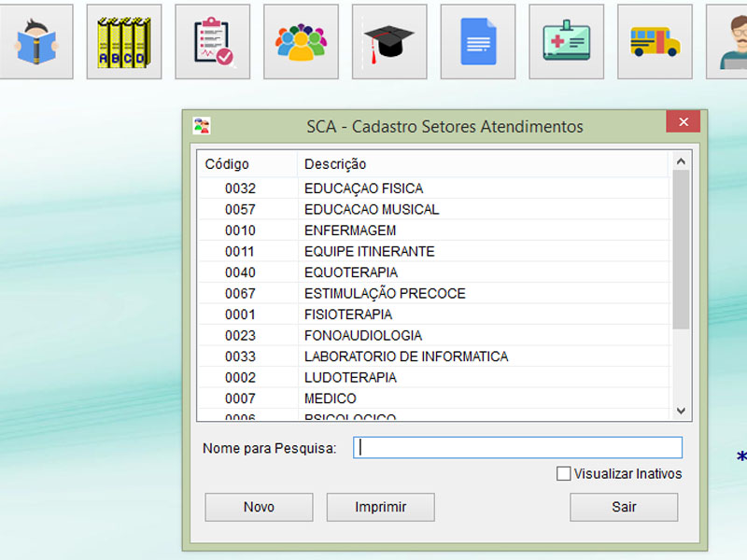Click the student reading book icon

(35, 42)
